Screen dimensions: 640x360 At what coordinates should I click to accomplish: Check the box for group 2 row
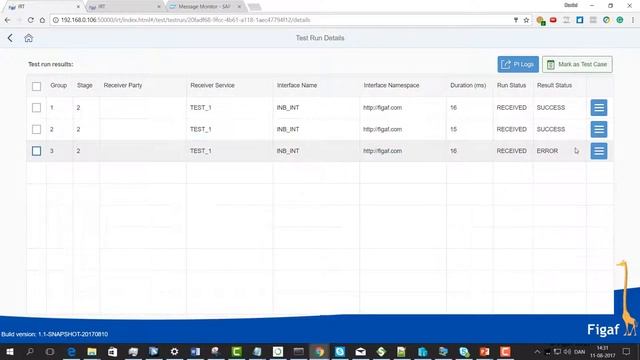pyautogui.click(x=36, y=129)
